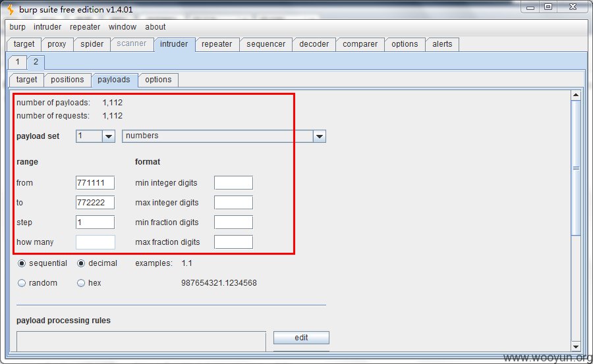Image resolution: width=593 pixels, height=364 pixels.
Task: Switch to the decoder tab
Action: pos(314,44)
